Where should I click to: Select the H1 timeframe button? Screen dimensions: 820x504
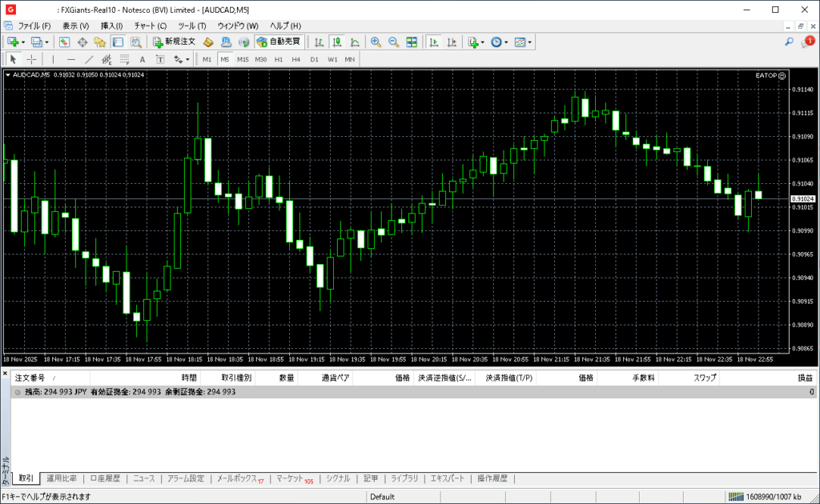point(279,59)
